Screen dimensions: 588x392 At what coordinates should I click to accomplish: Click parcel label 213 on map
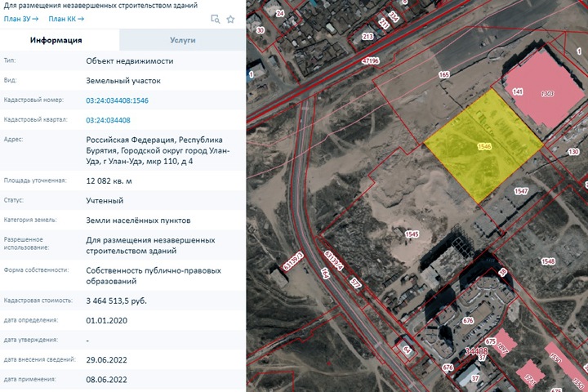click(x=367, y=36)
